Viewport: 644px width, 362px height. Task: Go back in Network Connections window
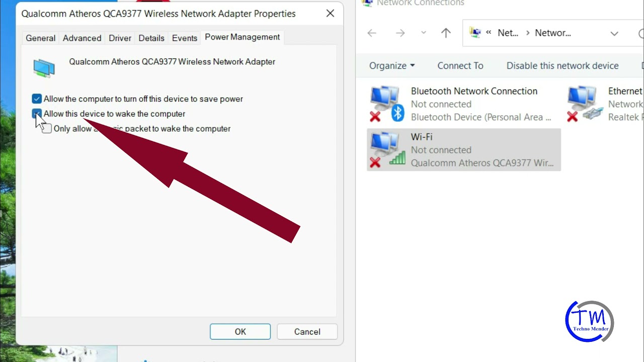click(372, 33)
